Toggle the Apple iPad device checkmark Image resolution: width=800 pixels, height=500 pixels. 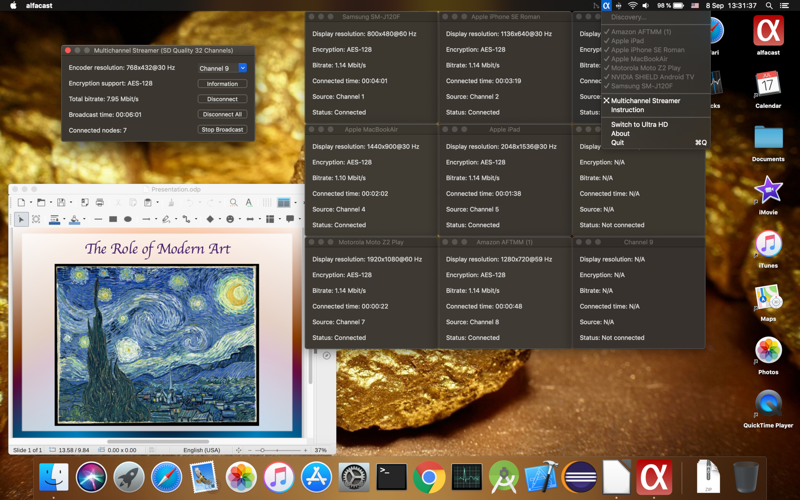tap(627, 41)
